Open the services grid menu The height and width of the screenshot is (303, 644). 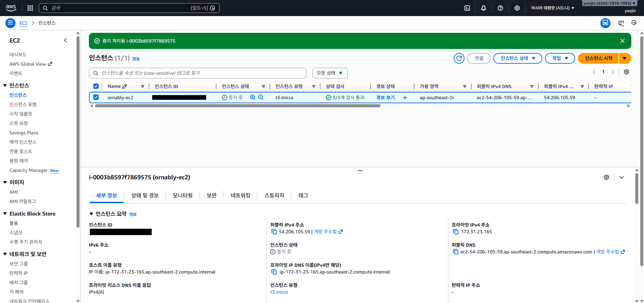point(30,8)
